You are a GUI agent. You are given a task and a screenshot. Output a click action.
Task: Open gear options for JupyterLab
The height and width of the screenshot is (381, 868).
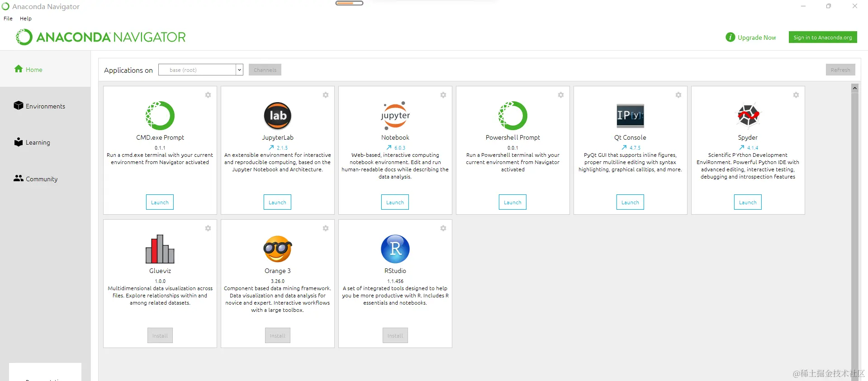coord(326,95)
